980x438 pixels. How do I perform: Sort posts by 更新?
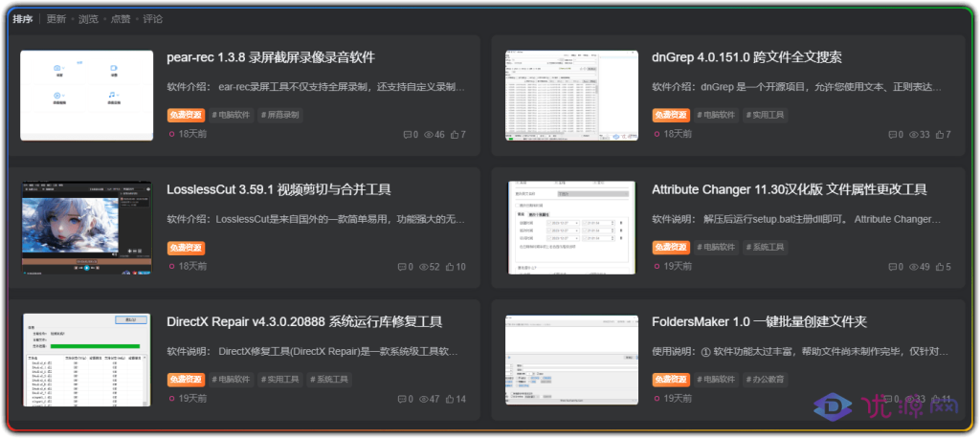(56, 19)
